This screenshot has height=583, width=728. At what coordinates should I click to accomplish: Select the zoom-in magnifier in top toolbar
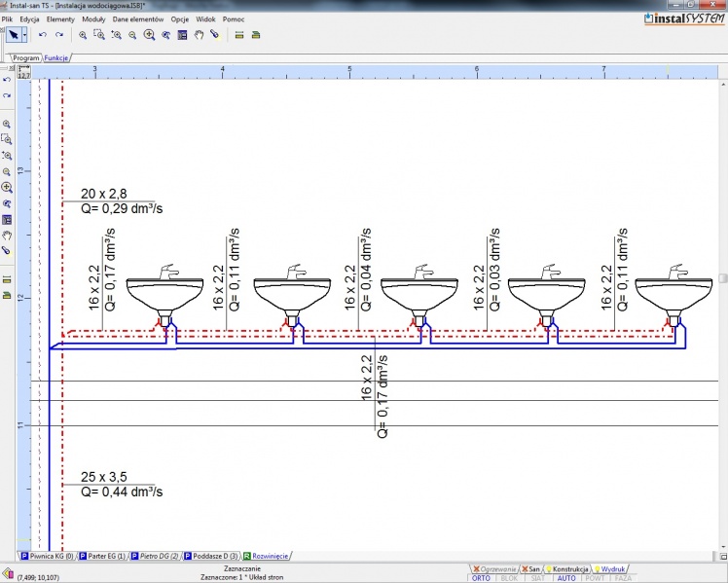click(x=83, y=35)
